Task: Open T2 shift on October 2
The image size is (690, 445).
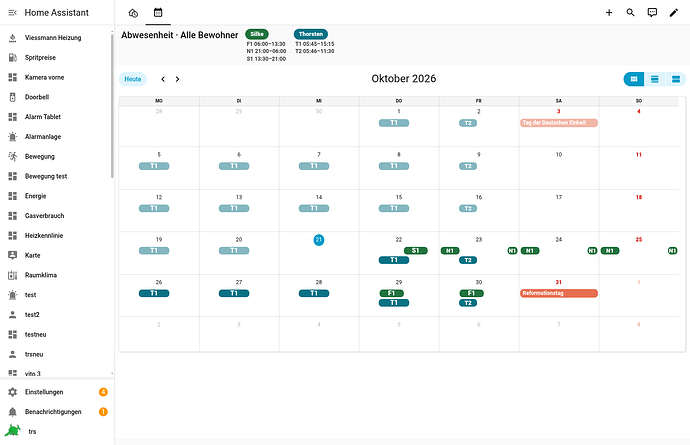Action: 468,123
